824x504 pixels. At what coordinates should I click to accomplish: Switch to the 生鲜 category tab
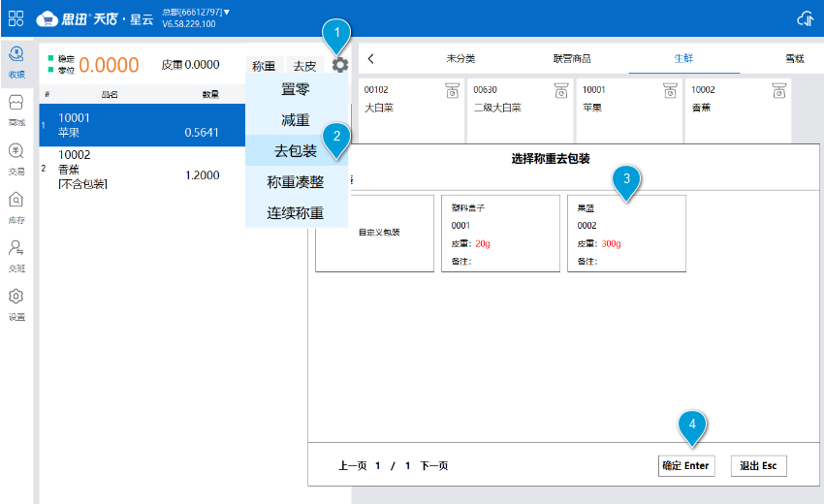(683, 58)
